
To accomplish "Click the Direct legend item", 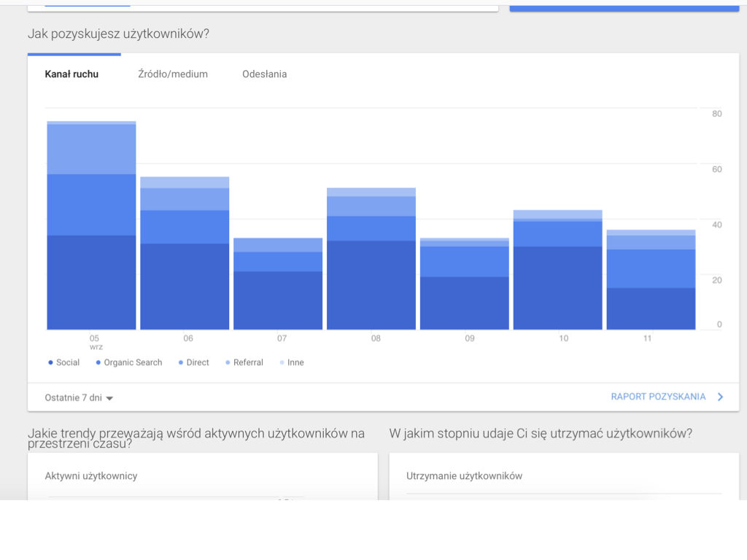I will tap(194, 362).
